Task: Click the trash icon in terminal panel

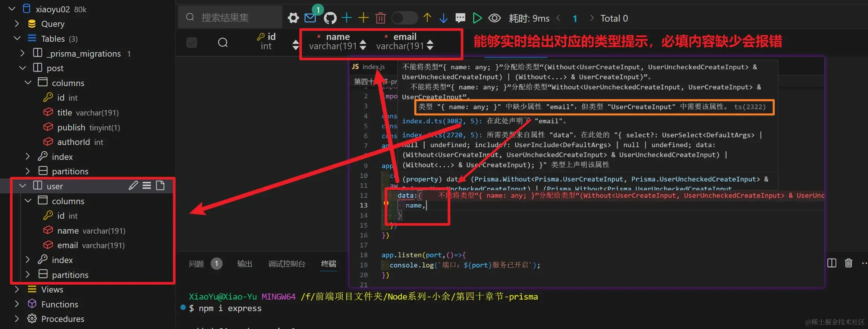Action: pyautogui.click(x=849, y=263)
